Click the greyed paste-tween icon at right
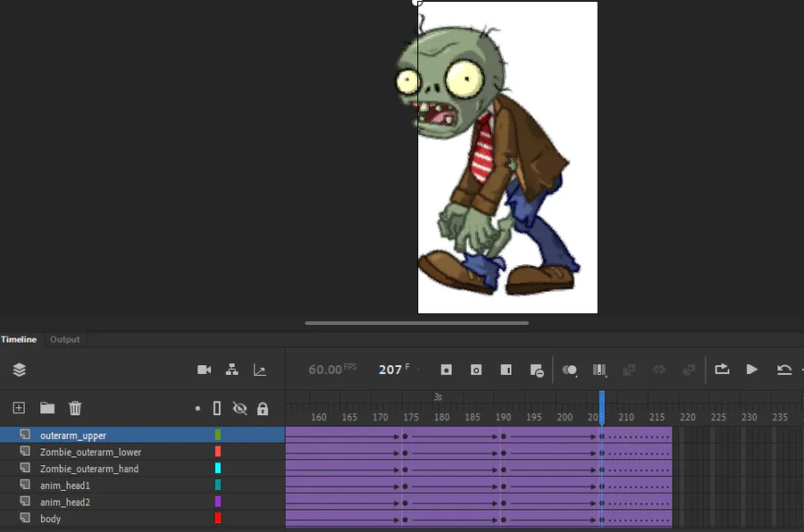Screen dimensions: 804x532 tap(689, 370)
